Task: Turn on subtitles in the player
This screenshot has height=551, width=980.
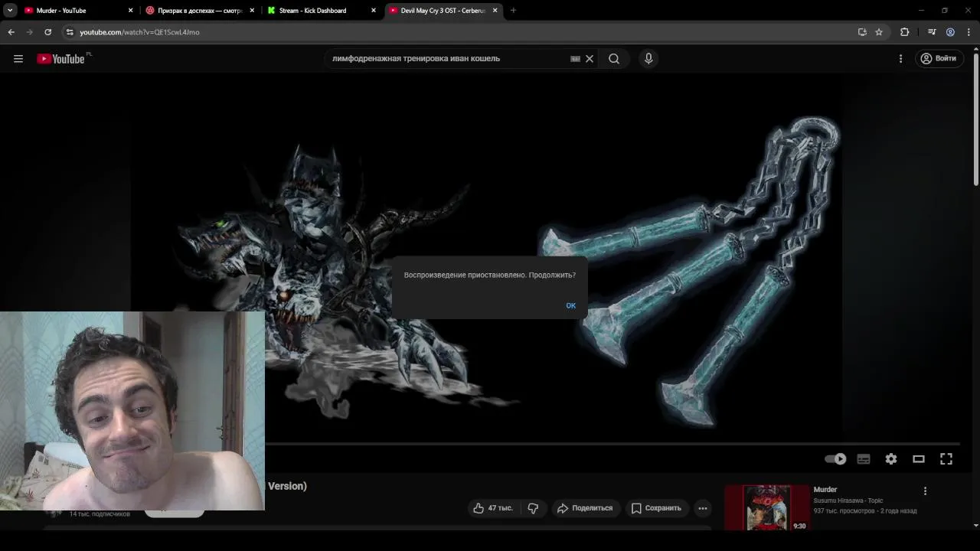Action: pyautogui.click(x=864, y=459)
